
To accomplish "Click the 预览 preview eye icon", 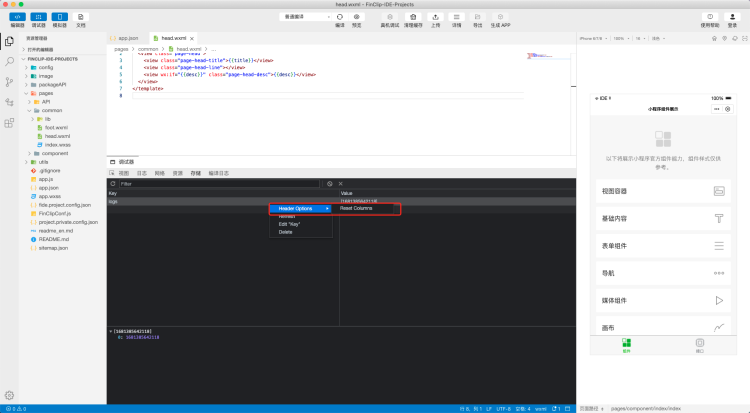I will point(356,17).
